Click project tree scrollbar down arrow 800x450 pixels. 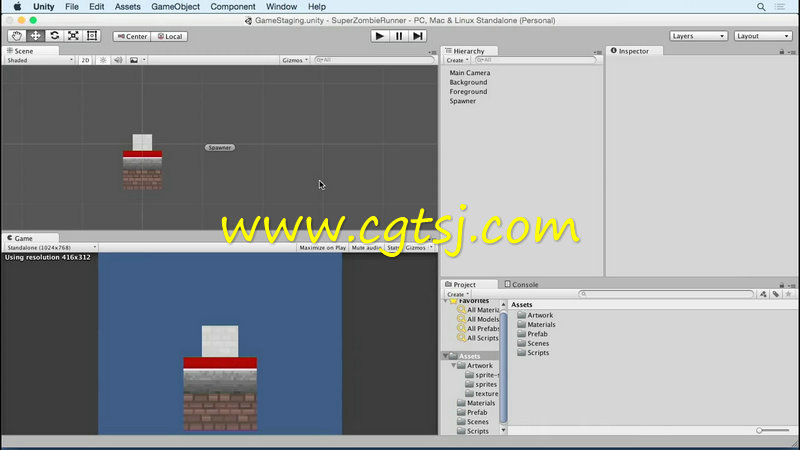pyautogui.click(x=503, y=431)
